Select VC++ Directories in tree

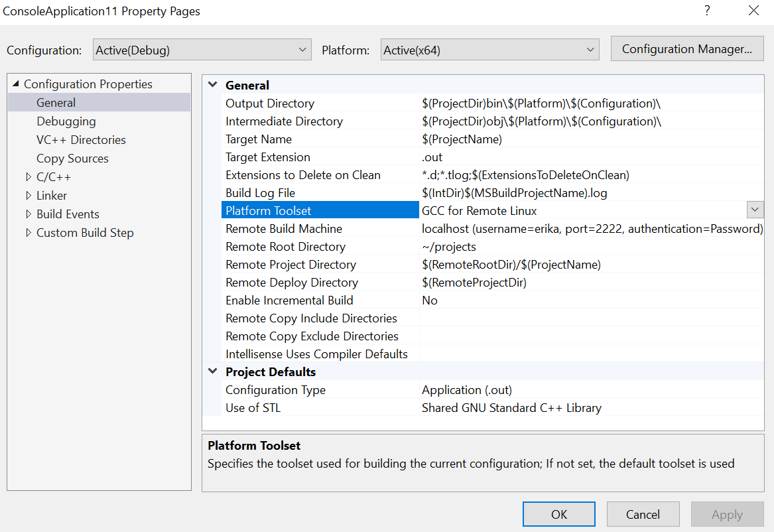point(81,140)
